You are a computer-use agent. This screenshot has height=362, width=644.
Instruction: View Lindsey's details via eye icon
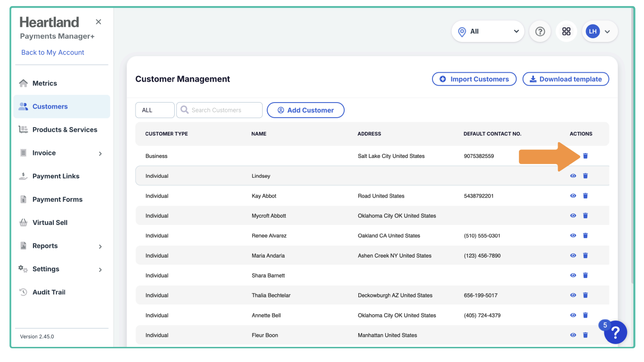[x=573, y=176]
